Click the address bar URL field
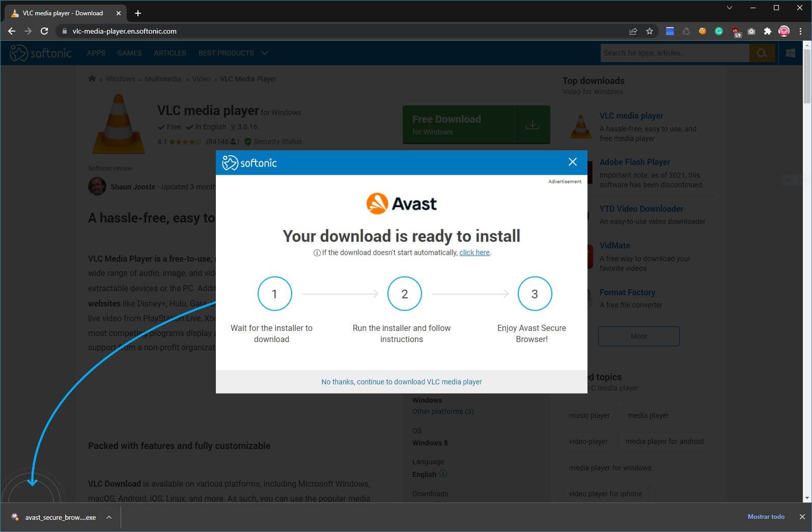The height and width of the screenshot is (532, 812). click(305, 31)
